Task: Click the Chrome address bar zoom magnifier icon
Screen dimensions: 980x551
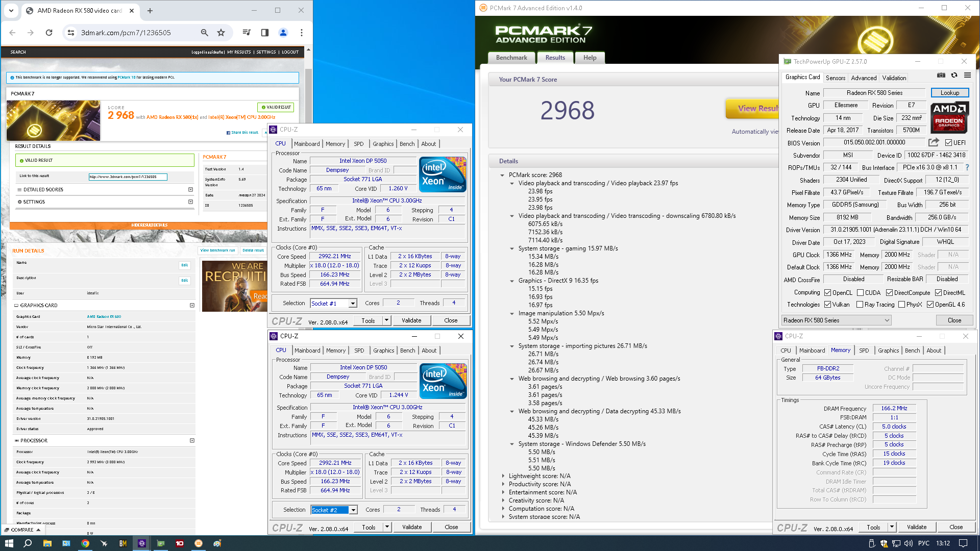Action: 204,33
